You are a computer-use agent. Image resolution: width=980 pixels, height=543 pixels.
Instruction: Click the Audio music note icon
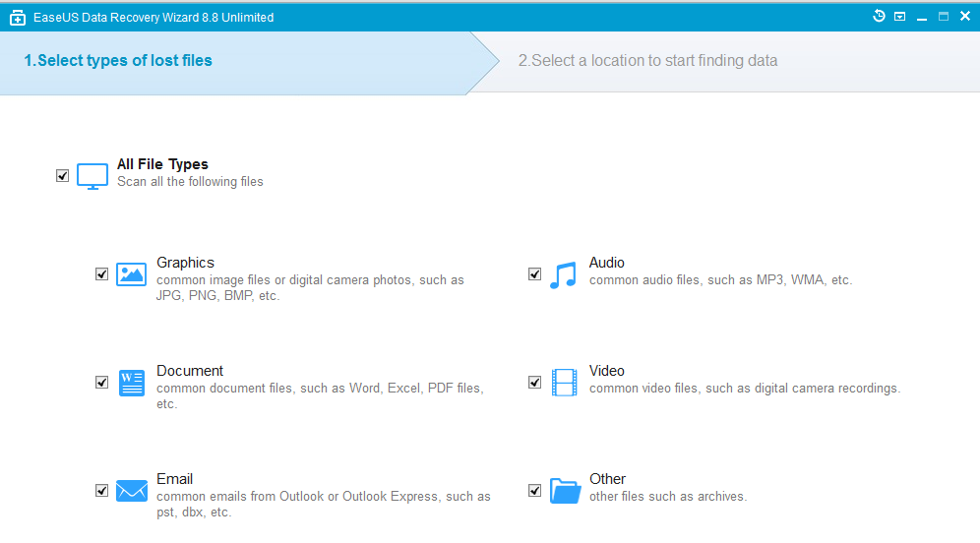563,274
